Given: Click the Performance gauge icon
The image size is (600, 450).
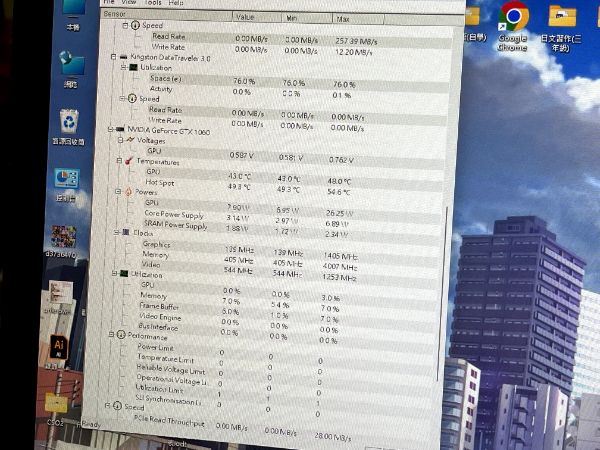Looking at the screenshot, I should point(121,335).
